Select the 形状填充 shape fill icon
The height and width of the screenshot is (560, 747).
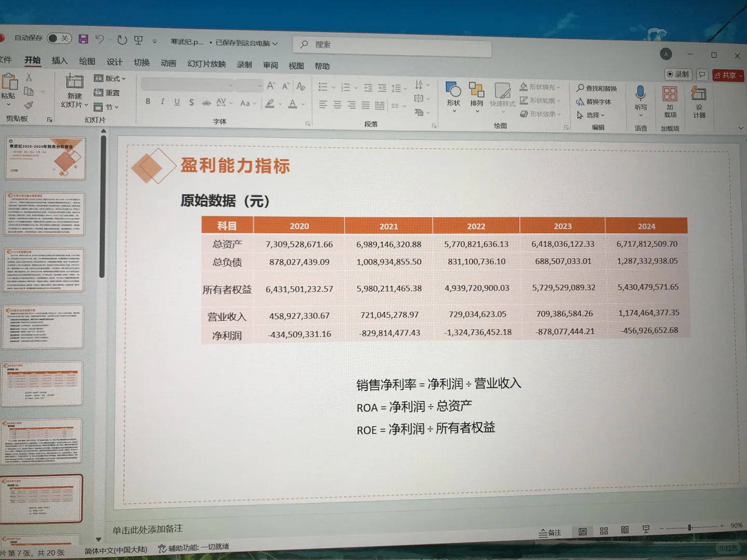525,87
